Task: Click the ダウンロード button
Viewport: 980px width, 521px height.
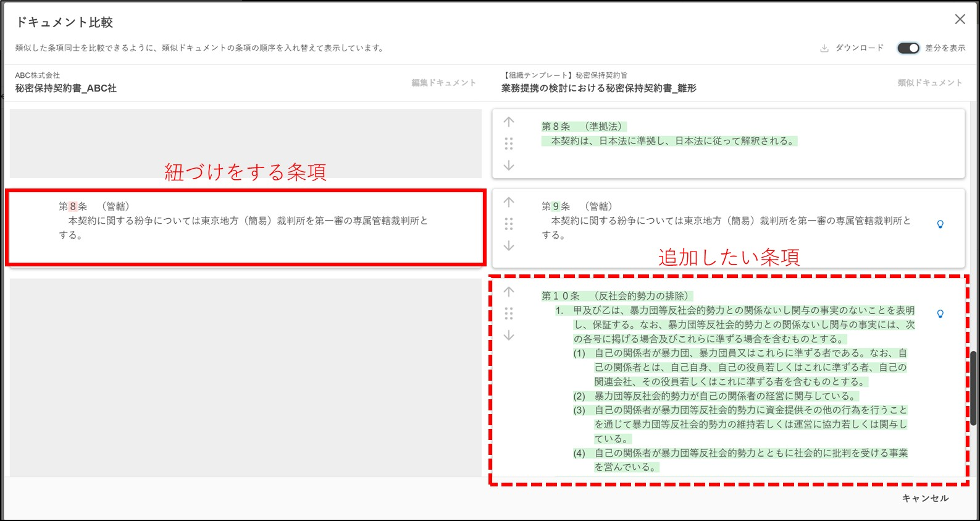Action: tap(852, 48)
